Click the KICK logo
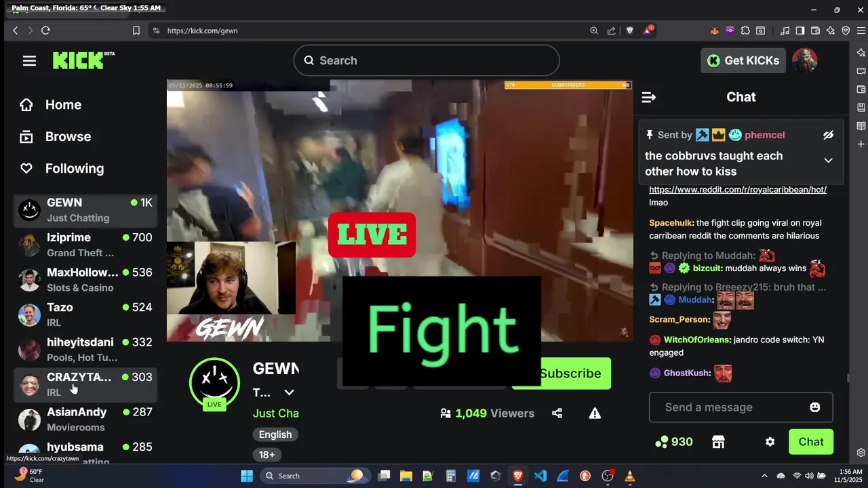The width and height of the screenshot is (868, 488). pos(83,60)
